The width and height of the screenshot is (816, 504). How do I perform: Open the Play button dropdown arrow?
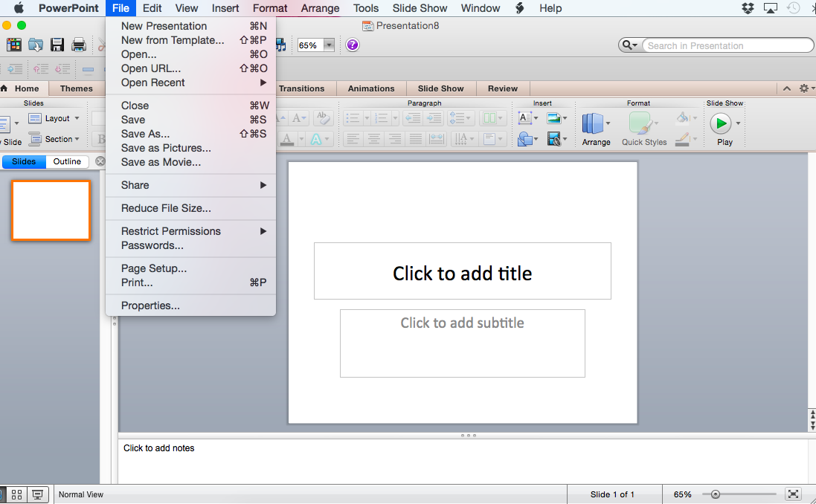(x=738, y=124)
